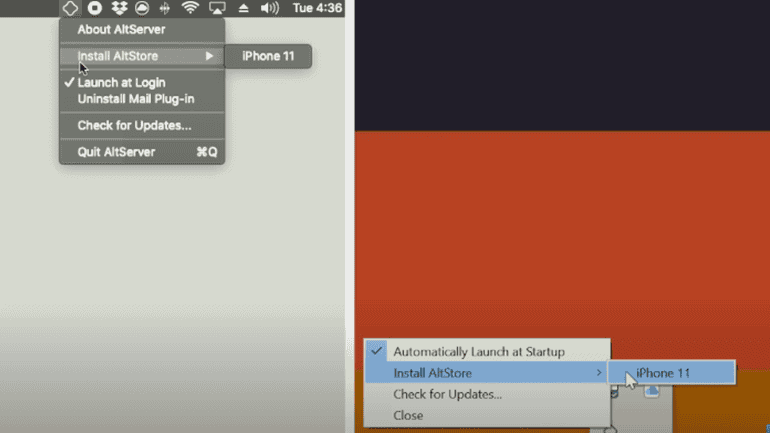Image resolution: width=770 pixels, height=433 pixels.
Task: Click the AltServer diamond menu bar icon
Action: (x=70, y=8)
